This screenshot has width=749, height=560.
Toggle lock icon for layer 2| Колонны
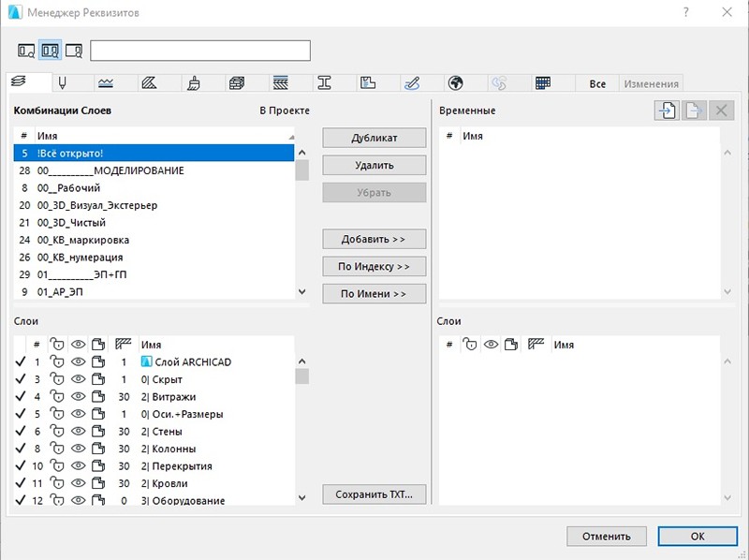(58, 449)
